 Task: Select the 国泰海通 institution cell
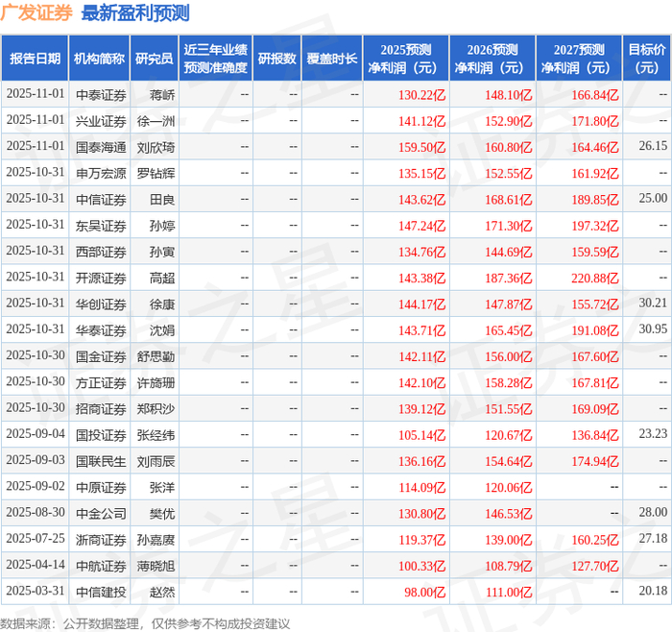coord(101,148)
